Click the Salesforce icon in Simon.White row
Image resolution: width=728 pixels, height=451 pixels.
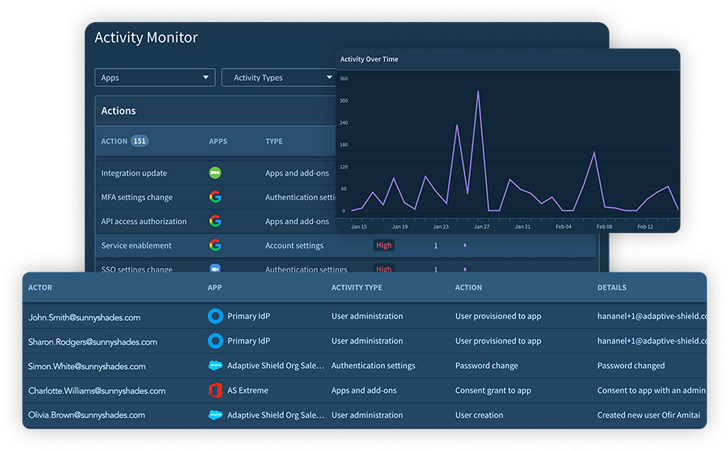[214, 366]
